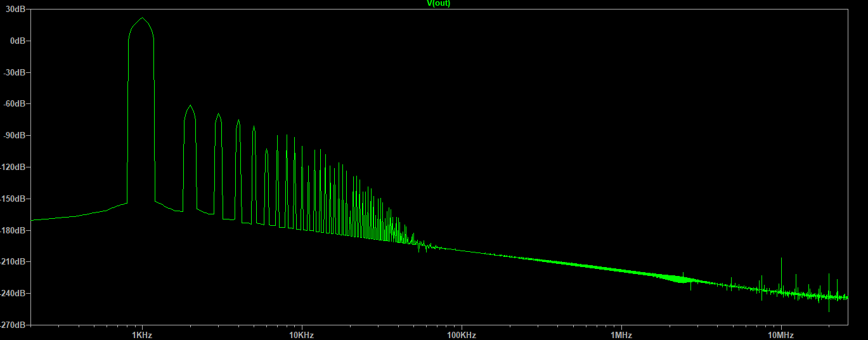
Task: Click the tall spur at 10MHz
Action: coord(781,259)
